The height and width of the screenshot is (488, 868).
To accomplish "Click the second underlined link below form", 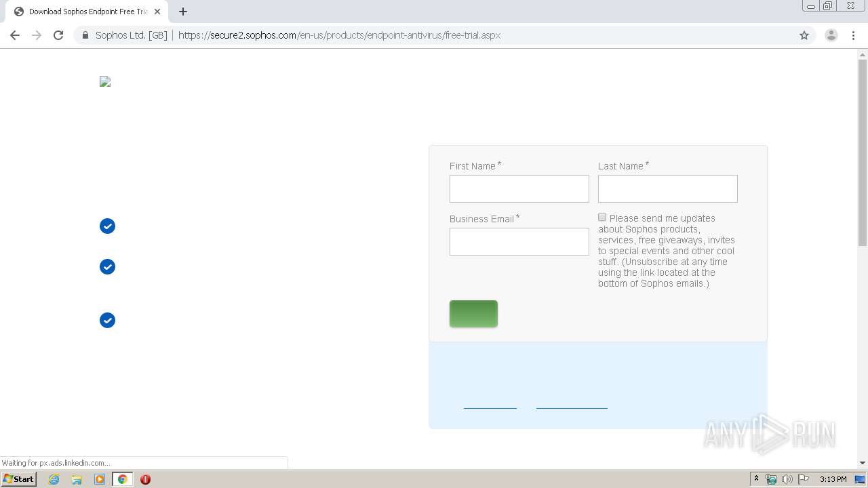I will [x=572, y=405].
